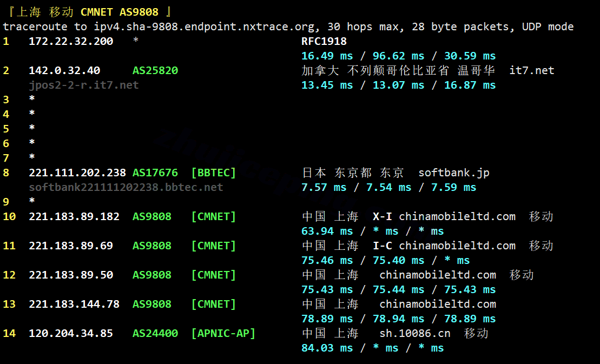Click the [BBTEC] tag
The width and height of the screenshot is (600, 364).
click(214, 173)
